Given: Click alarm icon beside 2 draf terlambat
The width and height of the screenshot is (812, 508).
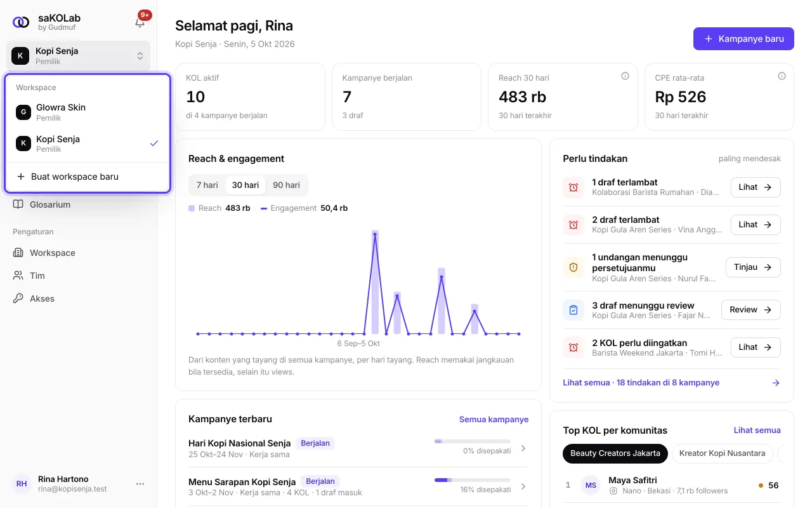Looking at the screenshot, I should [x=573, y=225].
